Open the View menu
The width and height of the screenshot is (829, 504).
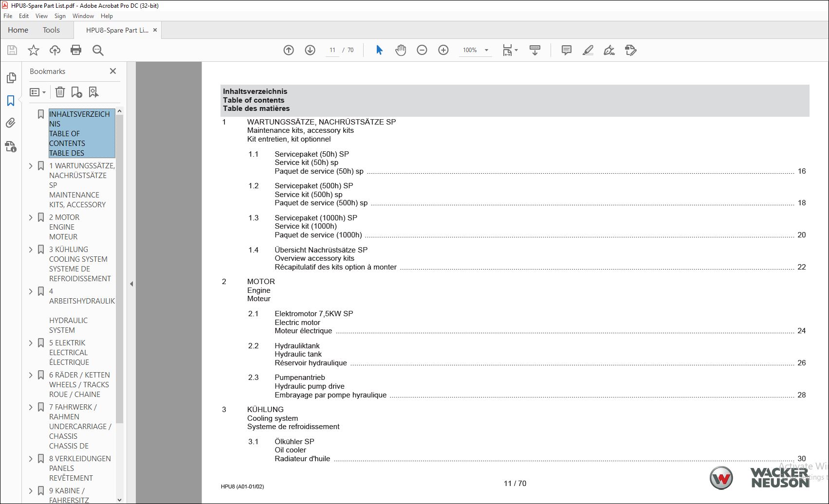pyautogui.click(x=41, y=16)
